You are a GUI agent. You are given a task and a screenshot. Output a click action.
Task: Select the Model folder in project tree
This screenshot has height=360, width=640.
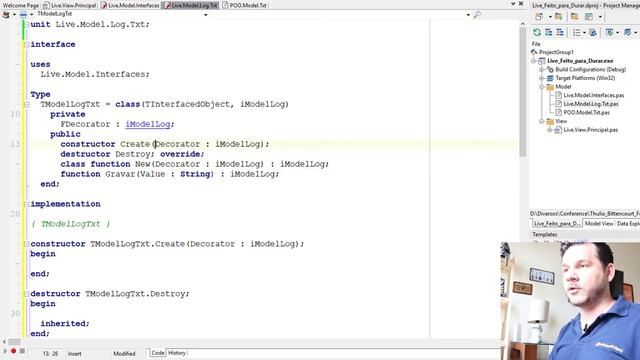(x=563, y=87)
